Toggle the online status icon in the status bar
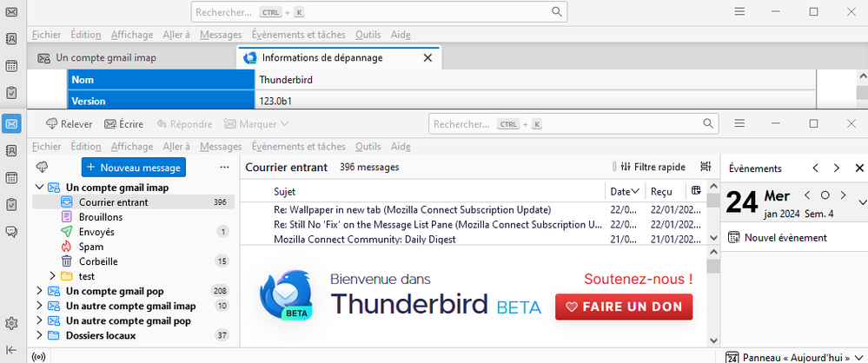Image resolution: width=868 pixels, height=363 pixels. [x=39, y=357]
